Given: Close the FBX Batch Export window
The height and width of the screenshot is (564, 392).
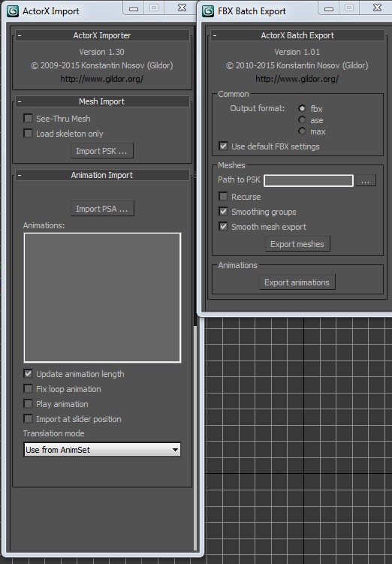Looking at the screenshot, I should tap(377, 8).
